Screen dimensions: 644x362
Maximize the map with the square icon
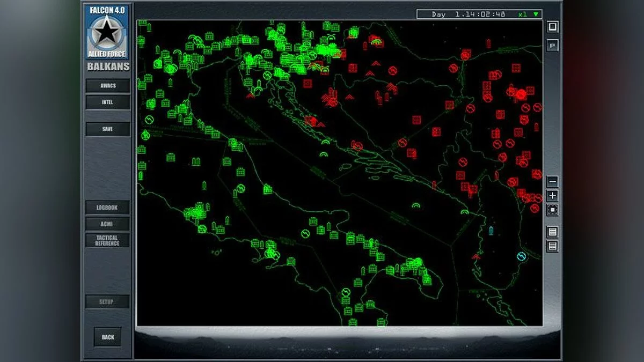553,27
